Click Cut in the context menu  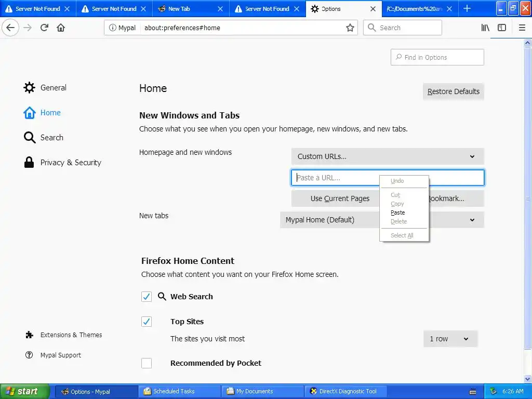point(404,195)
